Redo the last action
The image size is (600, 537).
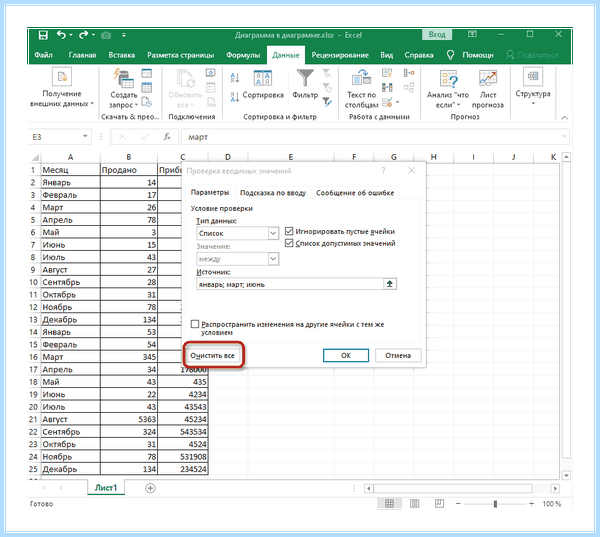pyautogui.click(x=83, y=35)
